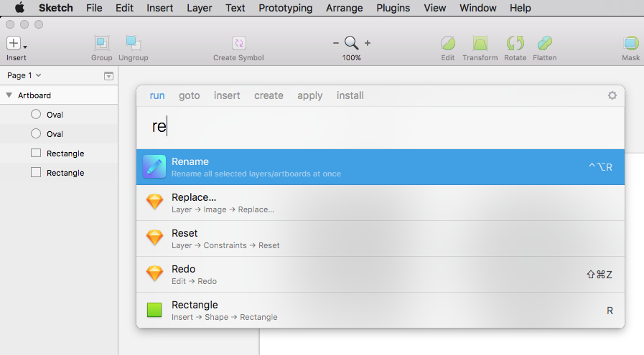Viewport: 644px width, 355px height.
Task: Click the magnifier Zoom icon
Action: 351,43
